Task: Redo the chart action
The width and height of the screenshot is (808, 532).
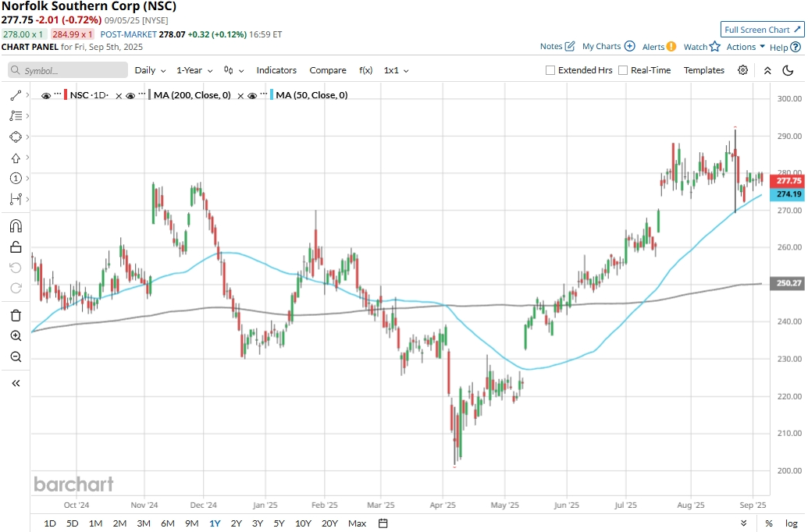Action: pyautogui.click(x=16, y=288)
